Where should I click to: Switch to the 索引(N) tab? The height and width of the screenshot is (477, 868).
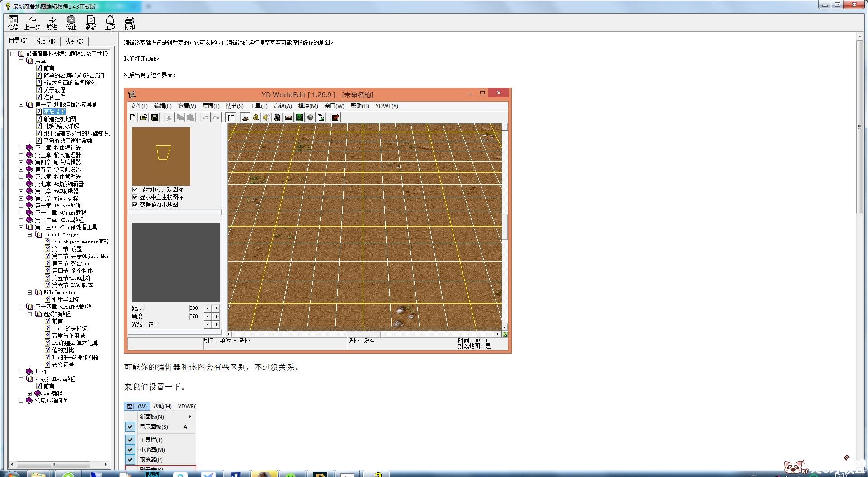tap(46, 41)
